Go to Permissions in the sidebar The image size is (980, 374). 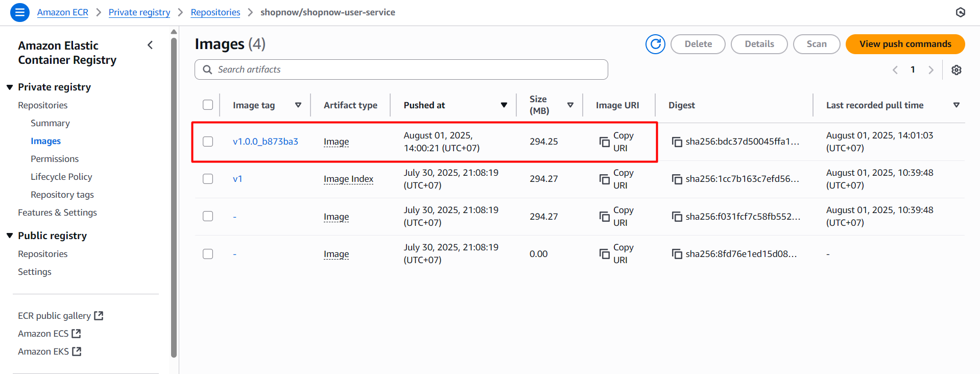(55, 159)
